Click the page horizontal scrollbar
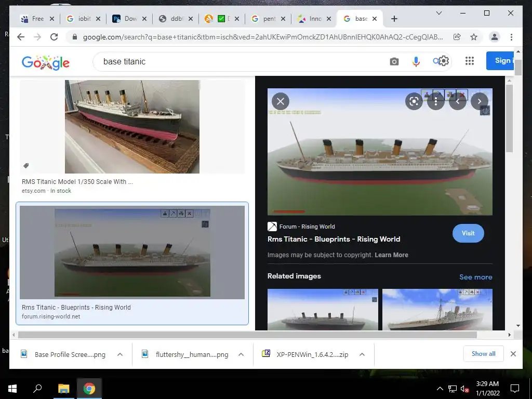Image resolution: width=532 pixels, height=399 pixels. (248, 335)
